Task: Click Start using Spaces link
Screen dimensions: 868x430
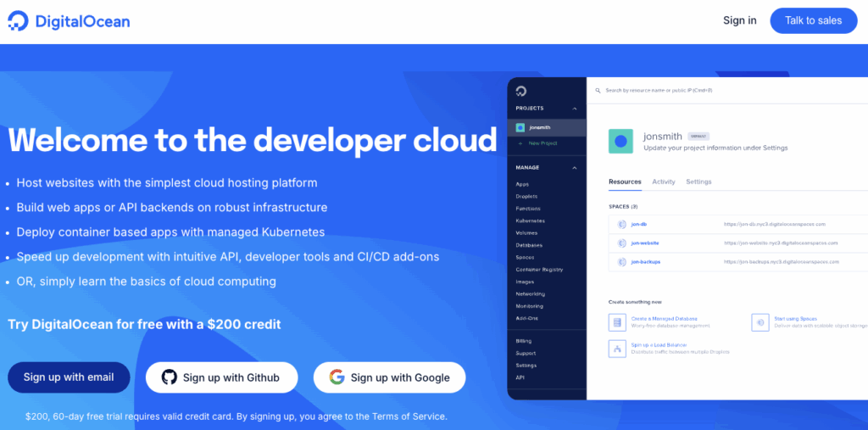Action: (795, 319)
